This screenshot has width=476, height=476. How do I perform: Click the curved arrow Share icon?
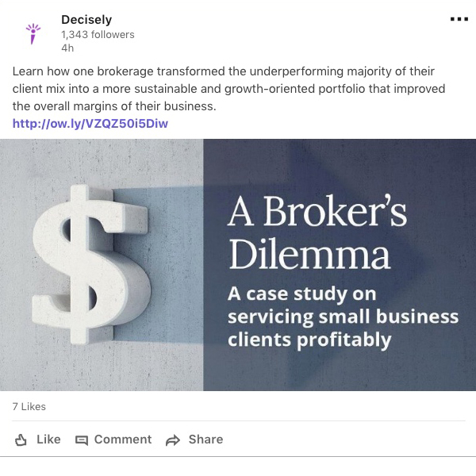pyautogui.click(x=173, y=440)
